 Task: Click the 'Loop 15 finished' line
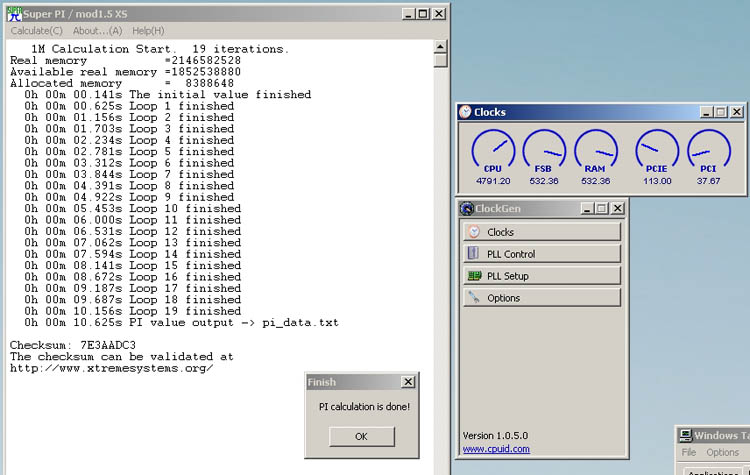[132, 265]
